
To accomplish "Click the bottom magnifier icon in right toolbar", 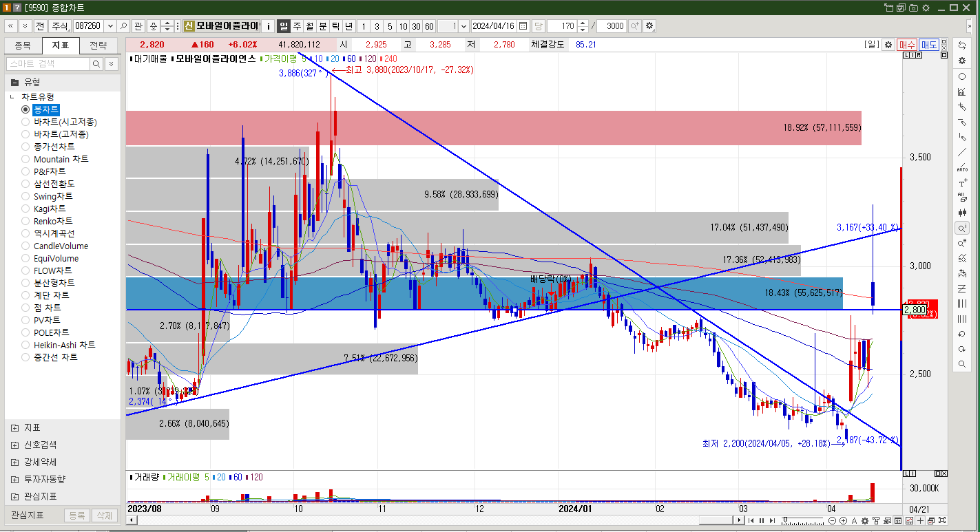I will point(962,364).
